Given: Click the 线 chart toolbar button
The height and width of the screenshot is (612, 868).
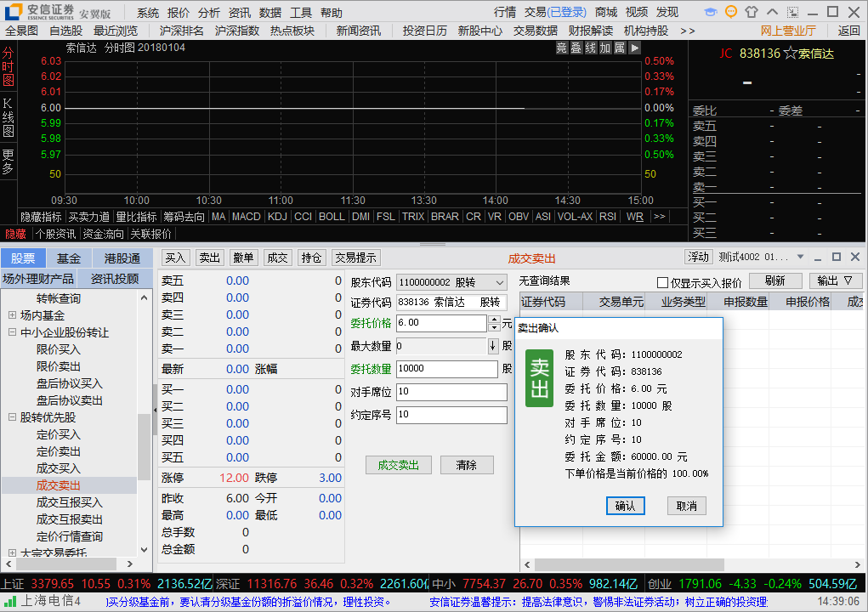Looking at the screenshot, I should click(591, 48).
